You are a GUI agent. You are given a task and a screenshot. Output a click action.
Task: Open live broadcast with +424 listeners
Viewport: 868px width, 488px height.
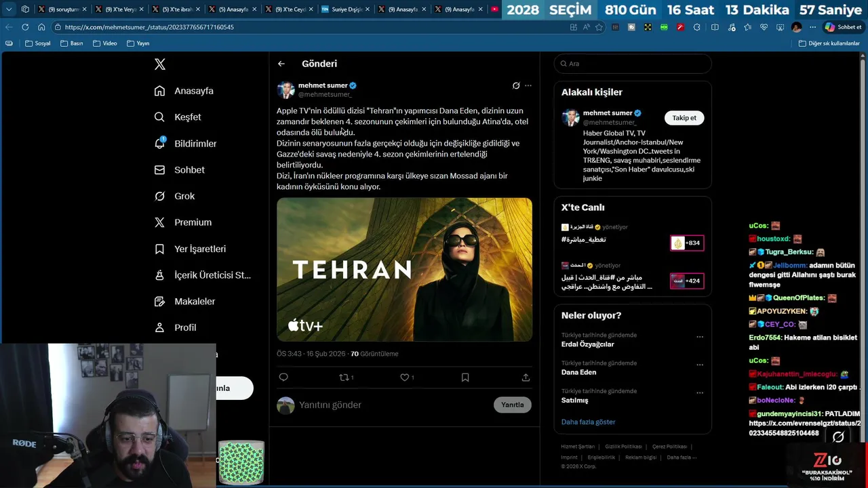[687, 281]
